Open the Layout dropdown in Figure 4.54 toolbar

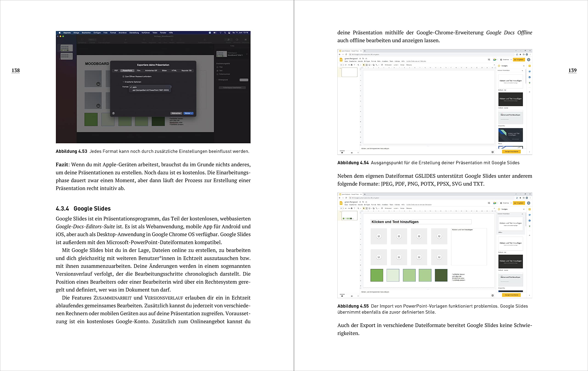click(396, 65)
